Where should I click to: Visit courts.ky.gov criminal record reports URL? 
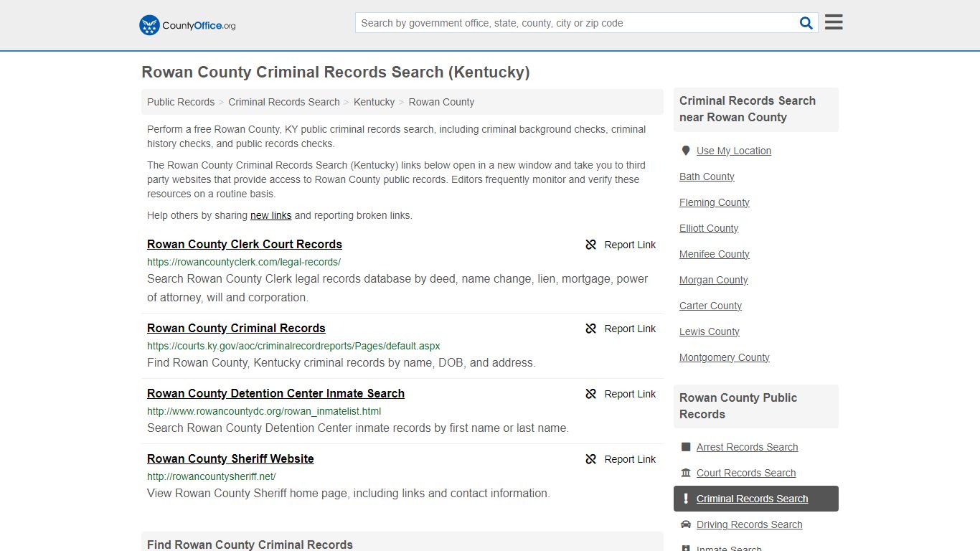pyautogui.click(x=293, y=346)
